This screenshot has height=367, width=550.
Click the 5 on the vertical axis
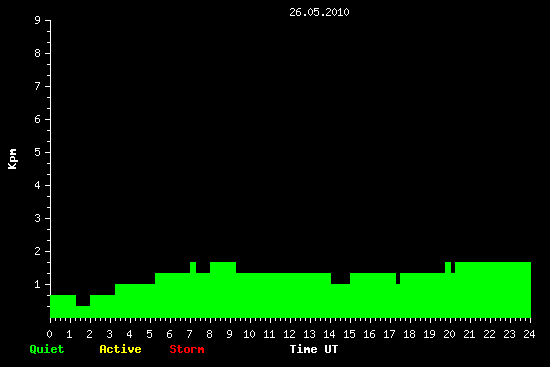tap(38, 152)
